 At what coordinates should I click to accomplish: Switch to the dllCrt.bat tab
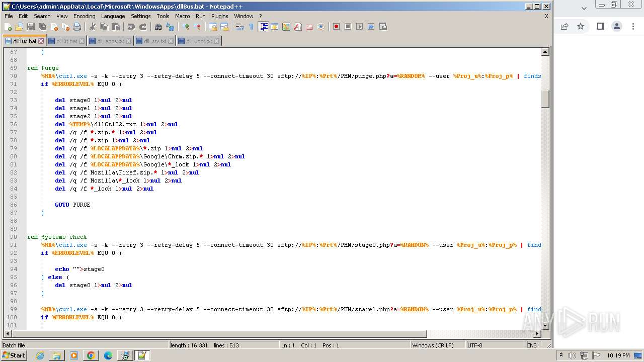tap(66, 41)
